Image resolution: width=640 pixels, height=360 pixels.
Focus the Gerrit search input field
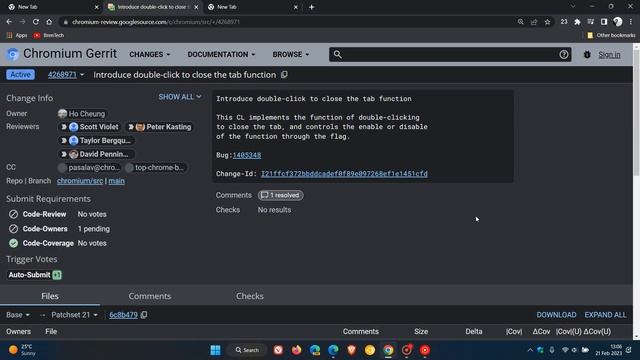(x=449, y=54)
